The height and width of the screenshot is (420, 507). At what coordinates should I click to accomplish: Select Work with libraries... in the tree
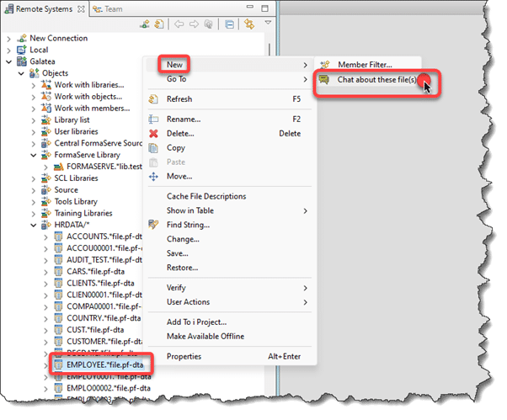(x=88, y=85)
